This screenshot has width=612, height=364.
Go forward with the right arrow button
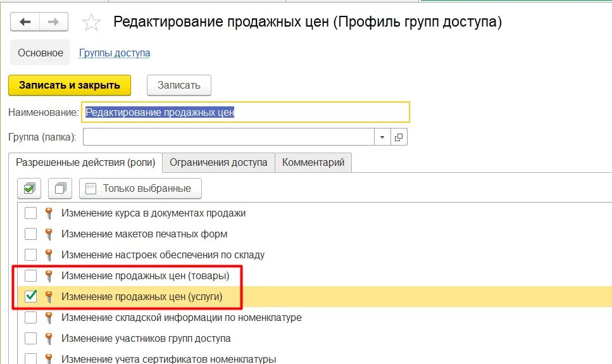click(x=53, y=22)
